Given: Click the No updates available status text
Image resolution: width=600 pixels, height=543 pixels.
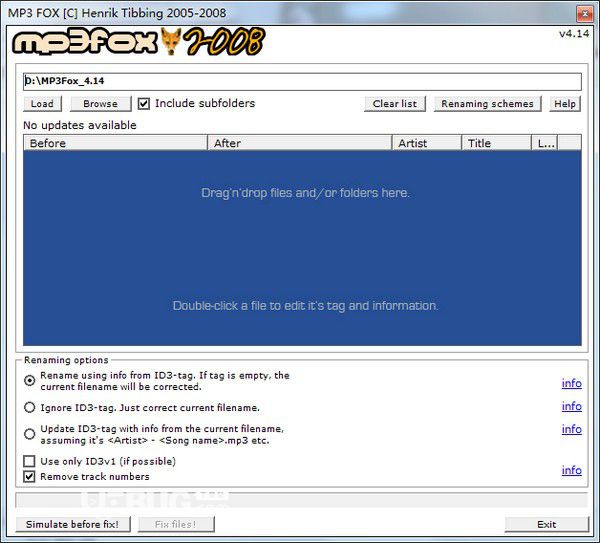Looking at the screenshot, I should (80, 125).
